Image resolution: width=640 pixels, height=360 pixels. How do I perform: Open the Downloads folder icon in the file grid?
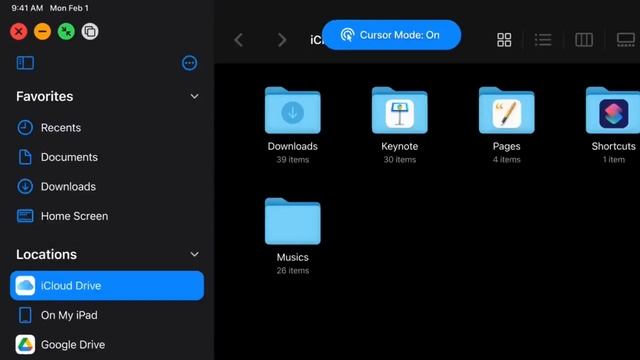point(293,110)
